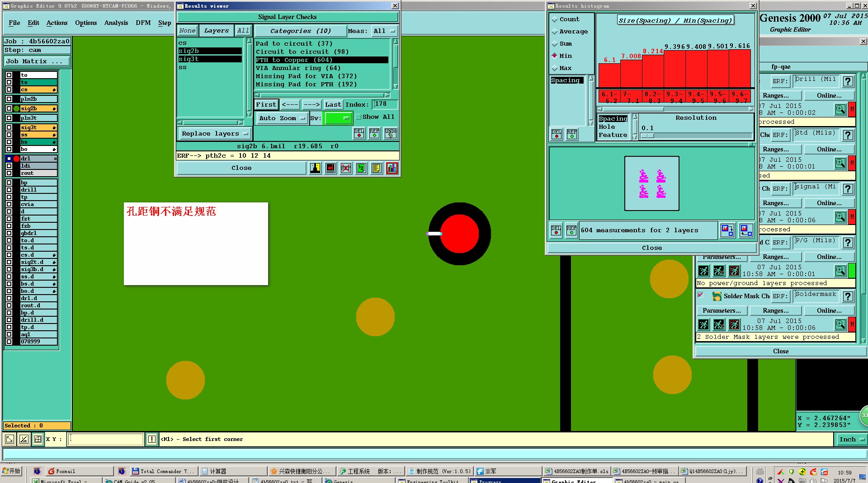Open the Actions menu
Viewport: 868px width, 483px height.
coord(57,23)
